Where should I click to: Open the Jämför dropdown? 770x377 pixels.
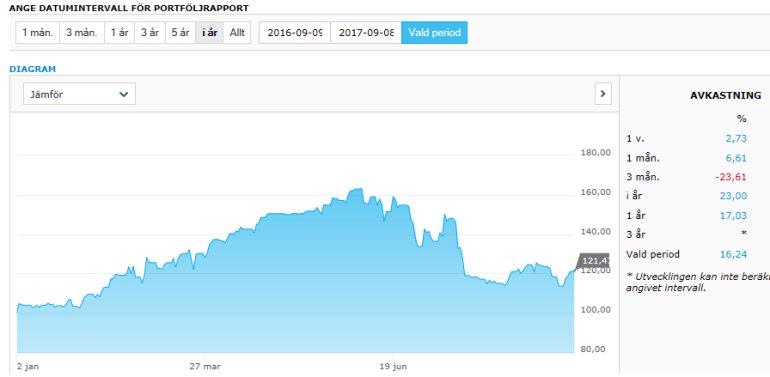[80, 94]
